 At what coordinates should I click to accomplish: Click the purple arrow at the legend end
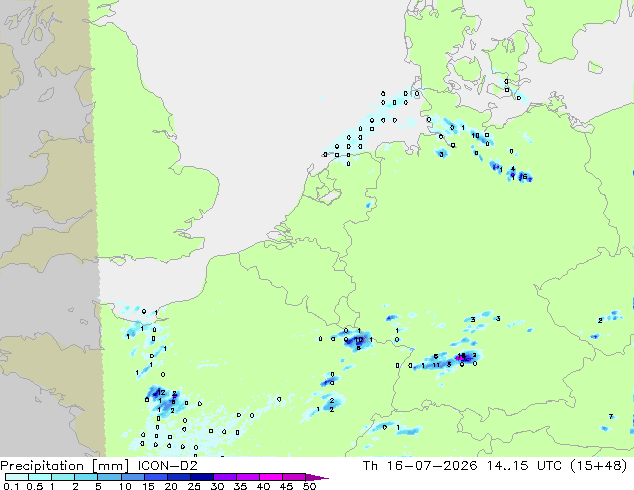click(x=317, y=477)
